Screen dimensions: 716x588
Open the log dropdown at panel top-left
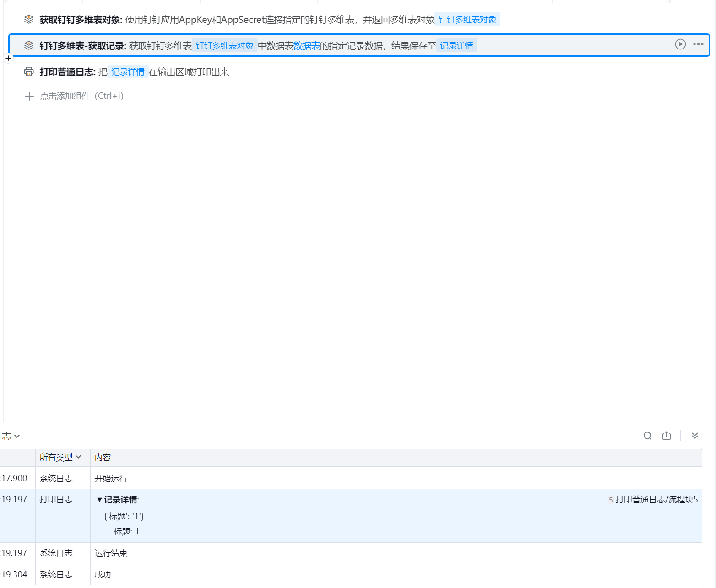(x=11, y=436)
